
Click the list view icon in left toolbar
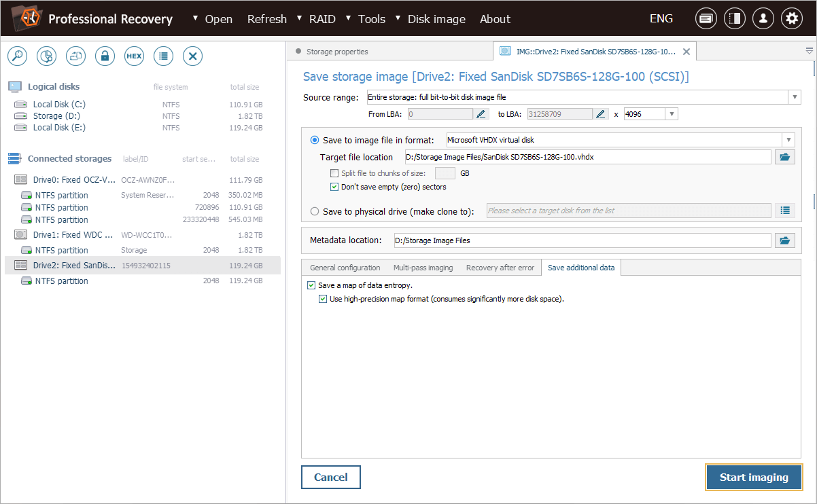coord(163,56)
